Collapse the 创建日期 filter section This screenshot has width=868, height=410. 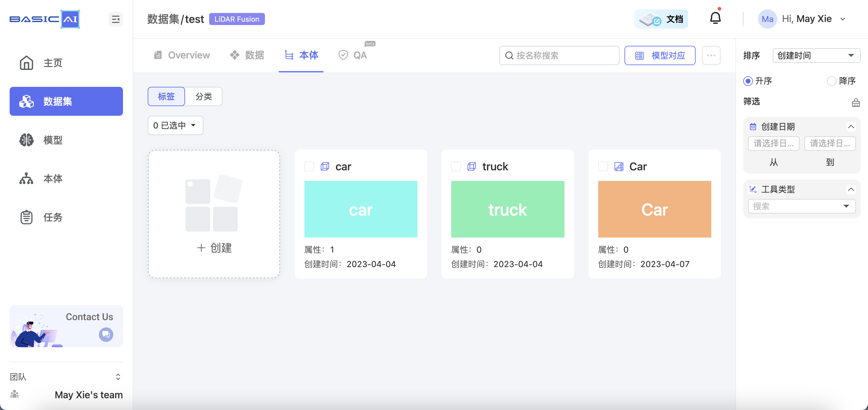coord(851,127)
